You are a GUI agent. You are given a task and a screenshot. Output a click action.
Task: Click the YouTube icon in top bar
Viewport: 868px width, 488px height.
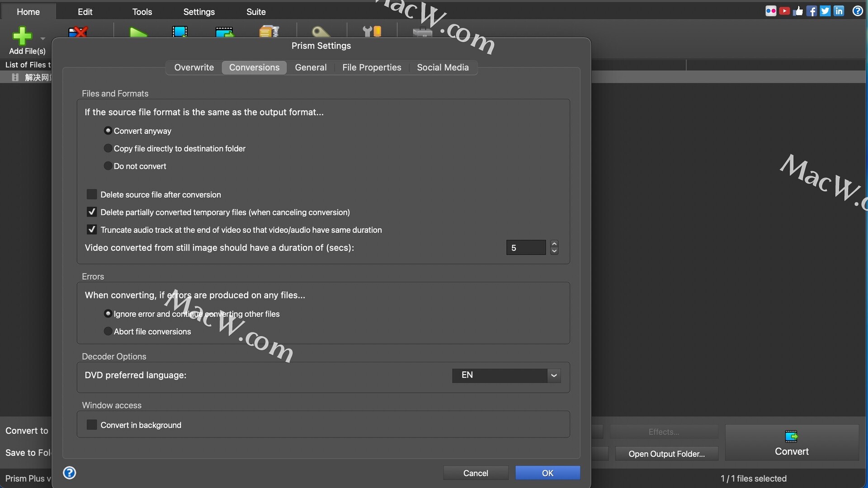pos(784,11)
